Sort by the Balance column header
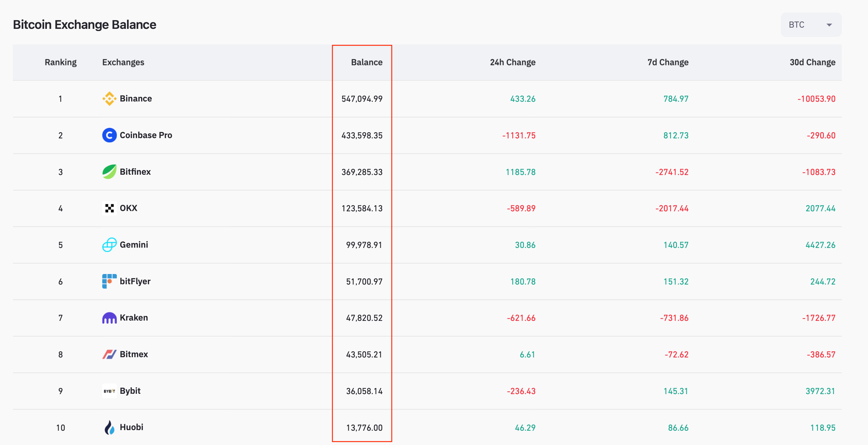 click(367, 62)
